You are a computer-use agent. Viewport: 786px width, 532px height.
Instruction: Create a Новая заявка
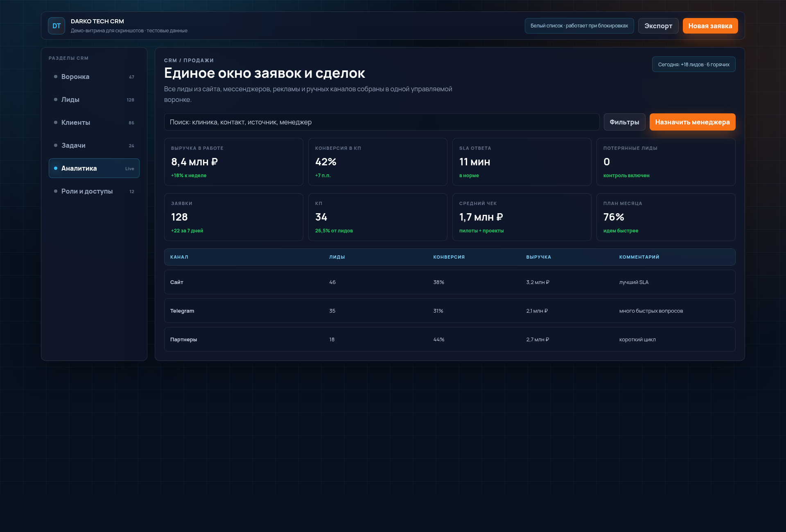pyautogui.click(x=710, y=26)
